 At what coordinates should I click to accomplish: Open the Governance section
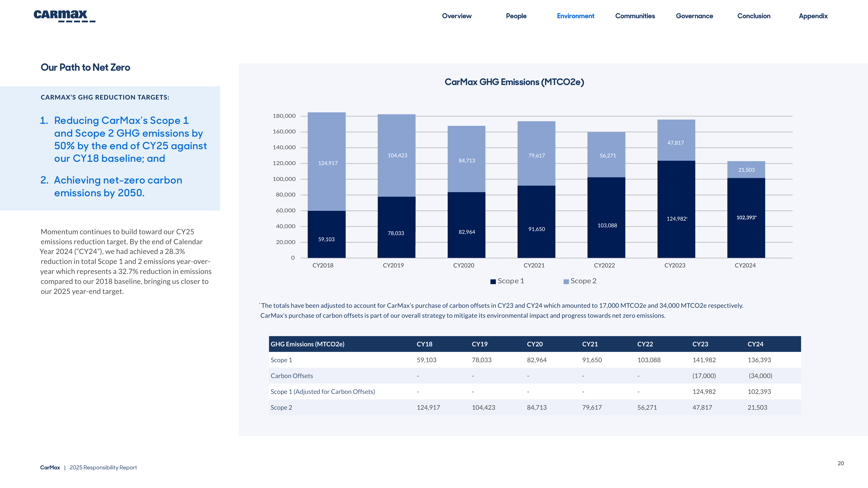click(694, 16)
